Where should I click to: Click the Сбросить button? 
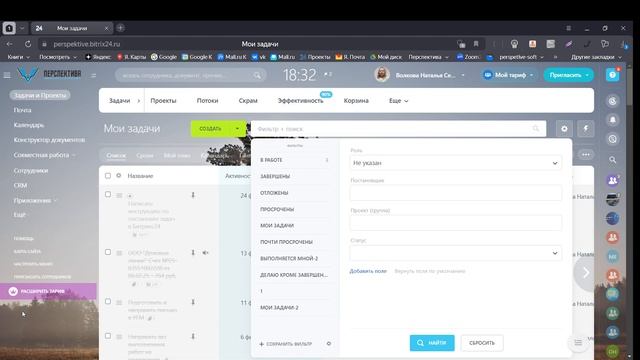(x=482, y=343)
